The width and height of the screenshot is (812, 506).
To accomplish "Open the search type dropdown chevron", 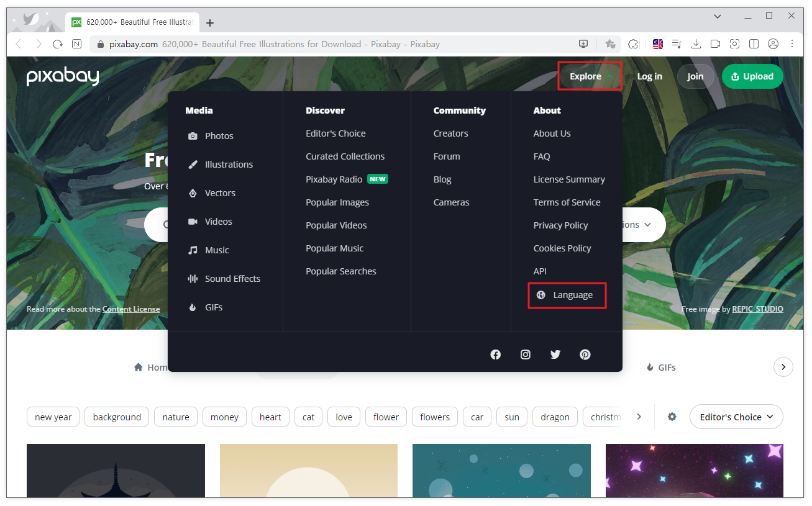I will (647, 225).
